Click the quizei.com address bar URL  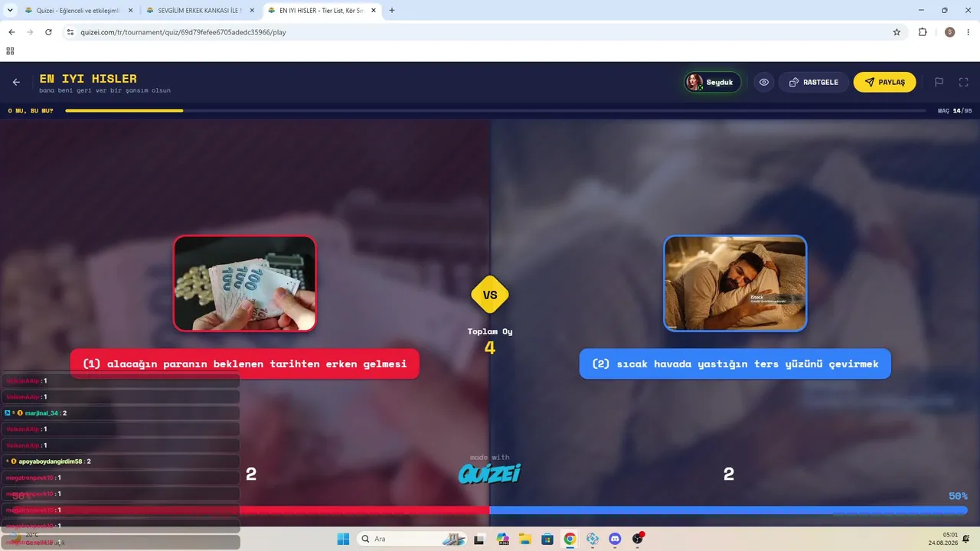coord(183,32)
